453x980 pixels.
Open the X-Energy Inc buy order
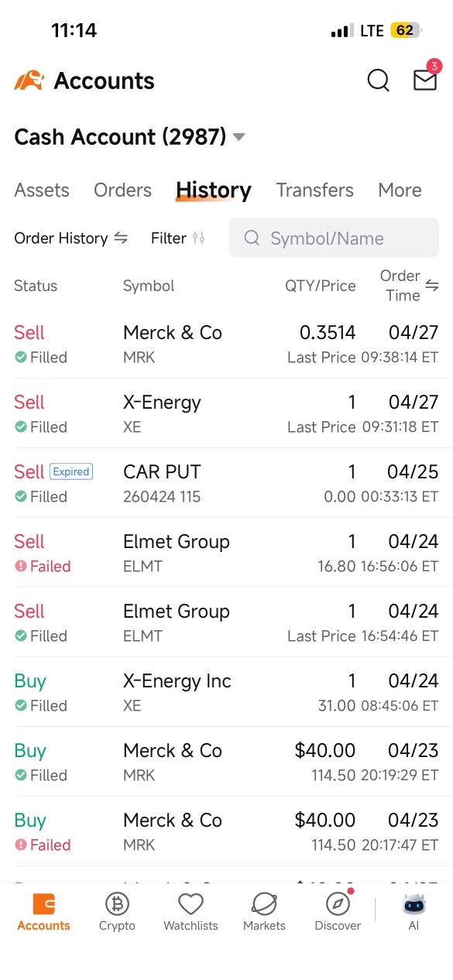tap(226, 692)
